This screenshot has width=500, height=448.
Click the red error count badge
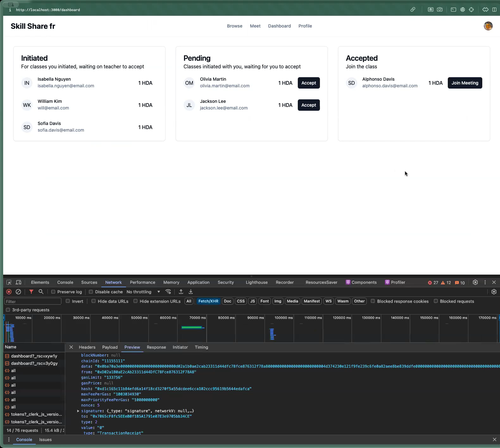click(x=433, y=283)
